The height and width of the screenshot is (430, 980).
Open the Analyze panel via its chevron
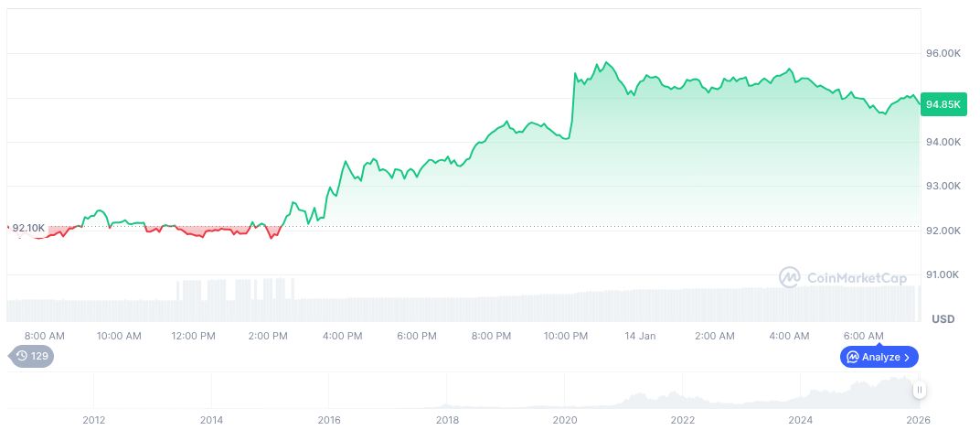pyautogui.click(x=907, y=357)
